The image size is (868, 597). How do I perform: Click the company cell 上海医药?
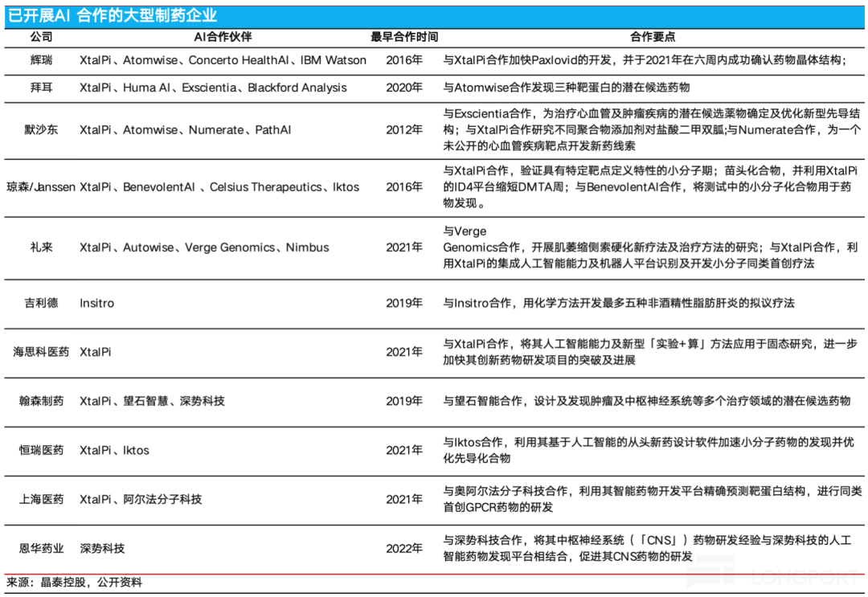pyautogui.click(x=42, y=500)
